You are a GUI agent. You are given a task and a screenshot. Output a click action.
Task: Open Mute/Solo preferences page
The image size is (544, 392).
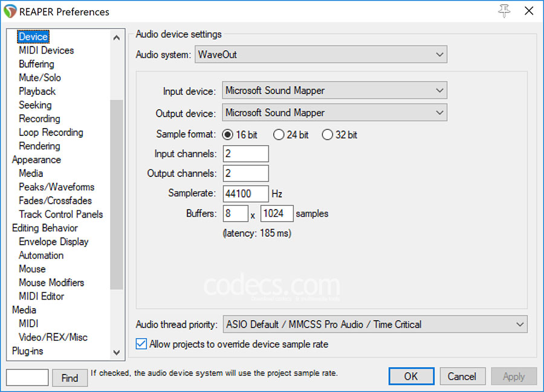[x=40, y=78]
